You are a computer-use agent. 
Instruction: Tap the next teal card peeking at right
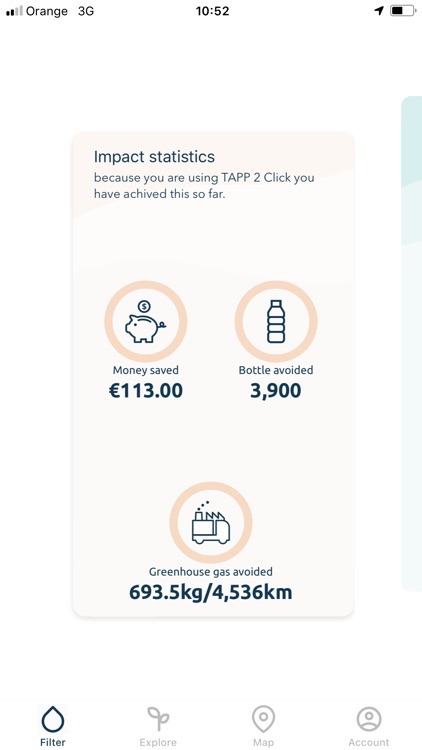click(411, 343)
